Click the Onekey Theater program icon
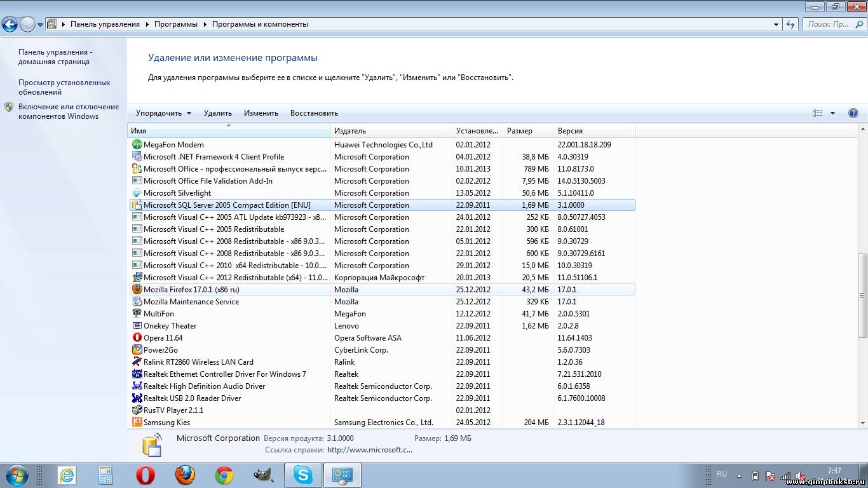Viewport: 868px width, 488px height. [x=137, y=326]
